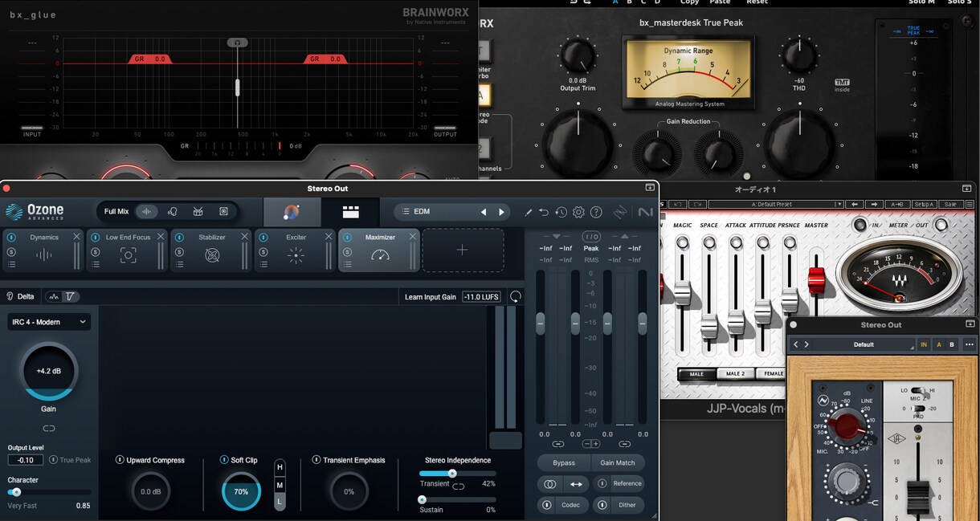The image size is (980, 521).
Task: Enable True Peak limiting toggle
Action: (53, 460)
